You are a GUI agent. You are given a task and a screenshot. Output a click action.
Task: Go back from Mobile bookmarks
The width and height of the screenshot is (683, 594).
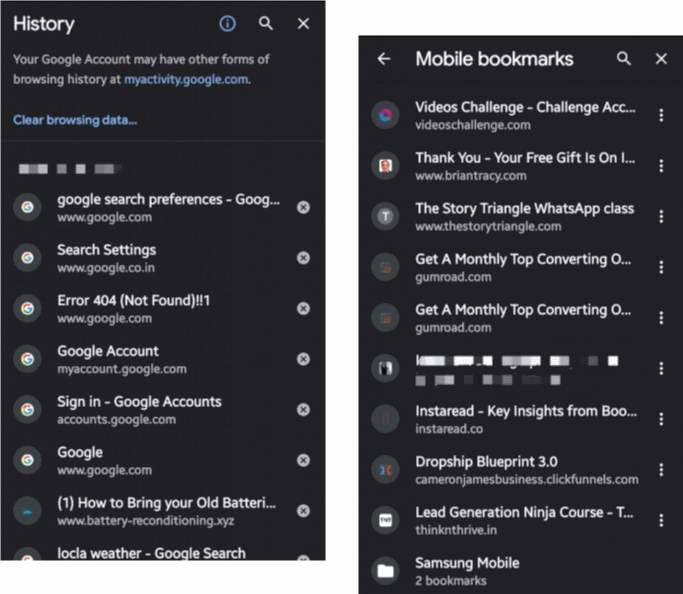pos(384,58)
